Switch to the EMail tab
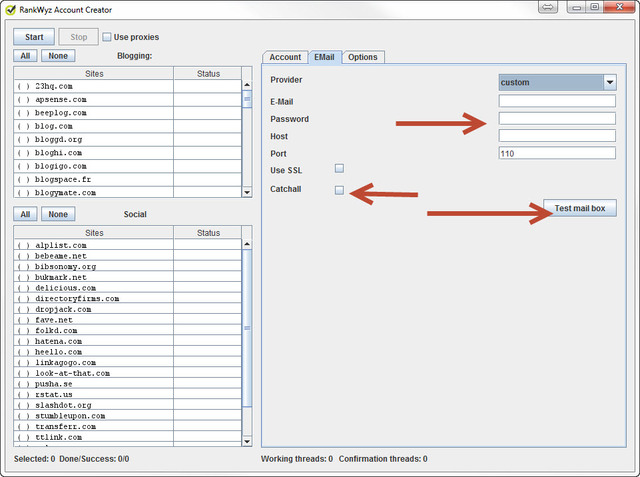This screenshot has height=477, width=640. 324,57
